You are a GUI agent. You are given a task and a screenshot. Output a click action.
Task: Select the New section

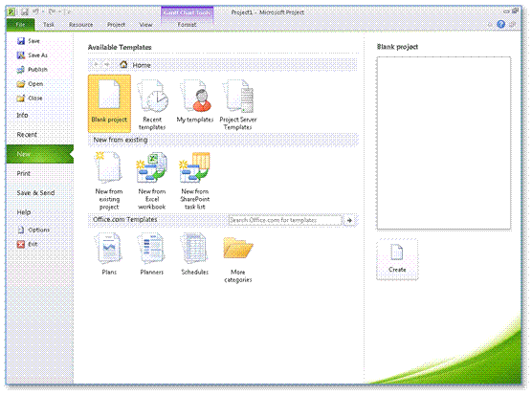click(x=39, y=154)
